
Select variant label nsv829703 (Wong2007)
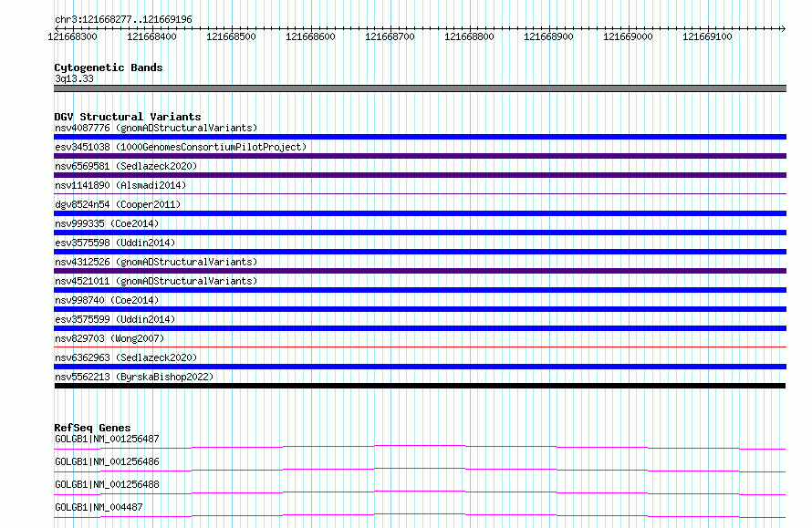pyautogui.click(x=109, y=338)
